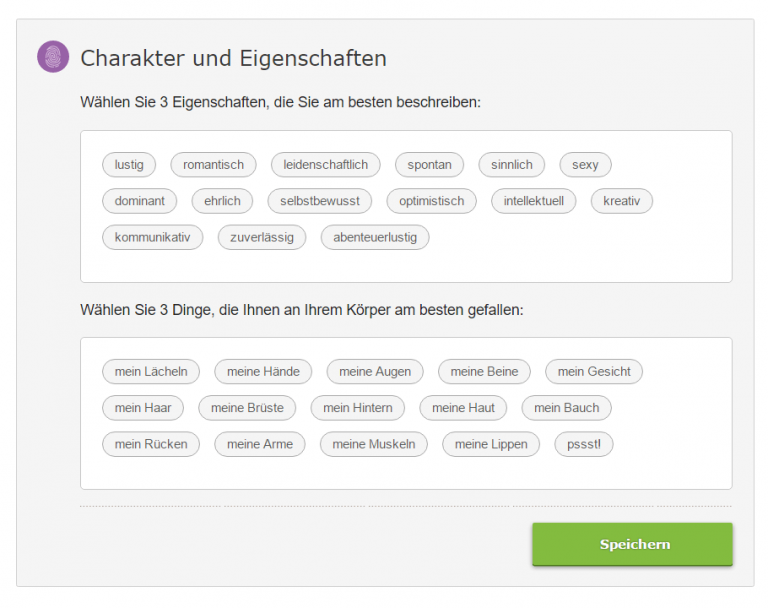Pick 'meine Arme' tag

pos(260,444)
